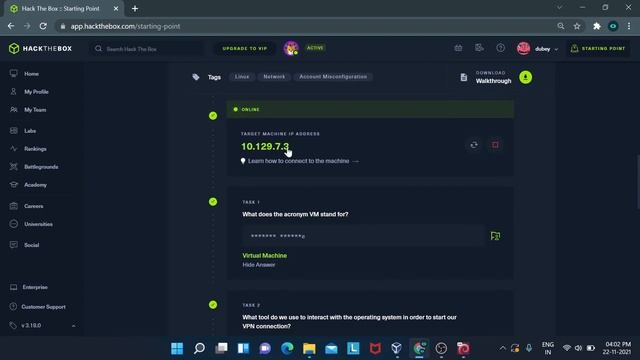Show hidden system tray icons

point(502,348)
